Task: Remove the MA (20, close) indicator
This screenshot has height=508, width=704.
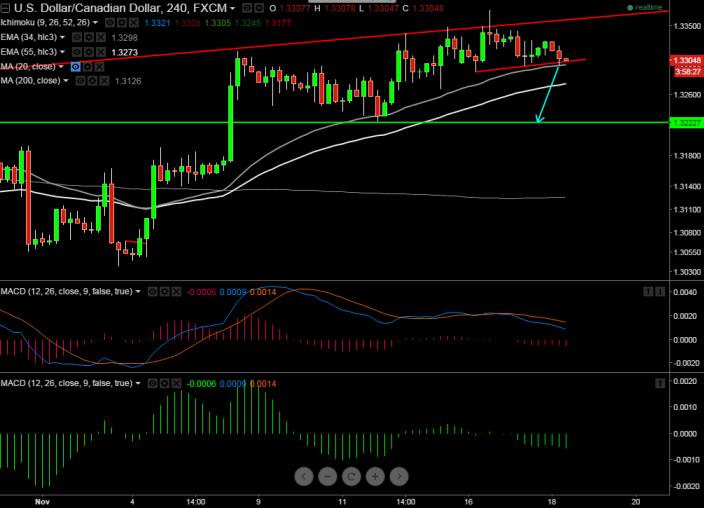Action: 99,67
